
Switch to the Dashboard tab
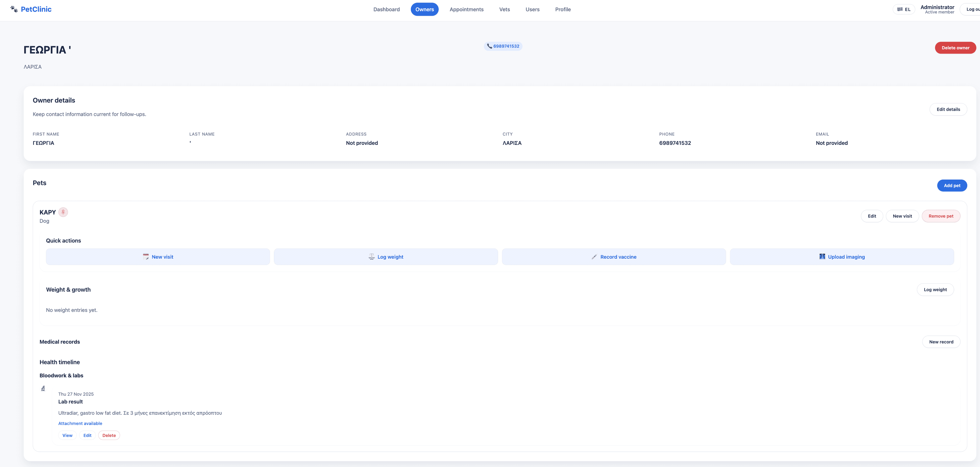pos(387,9)
